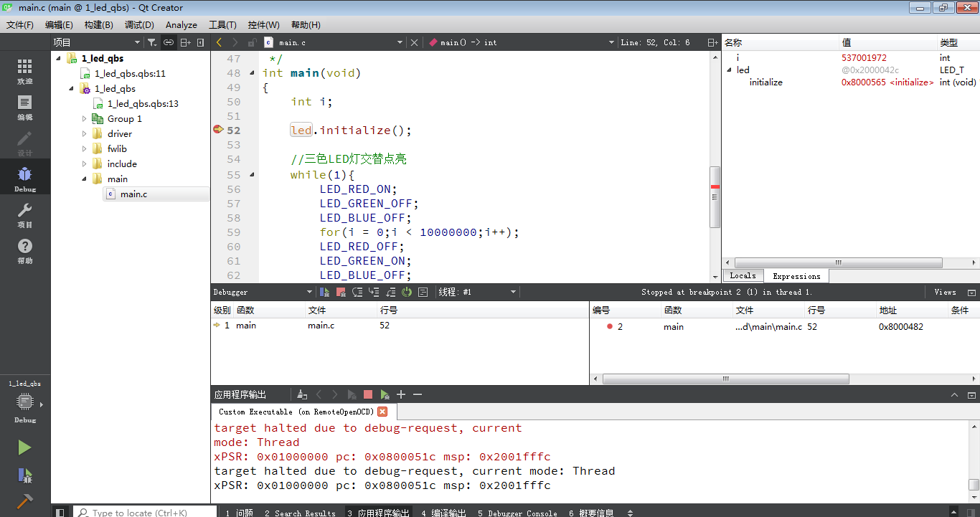Stop the debugger using the red stop icon
Image resolution: width=980 pixels, height=517 pixels.
tap(340, 292)
